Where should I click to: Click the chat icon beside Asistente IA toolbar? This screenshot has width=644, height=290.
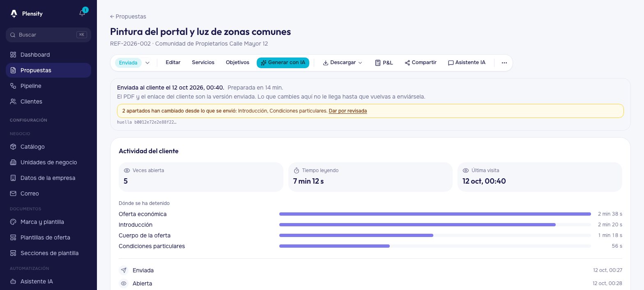click(x=451, y=63)
